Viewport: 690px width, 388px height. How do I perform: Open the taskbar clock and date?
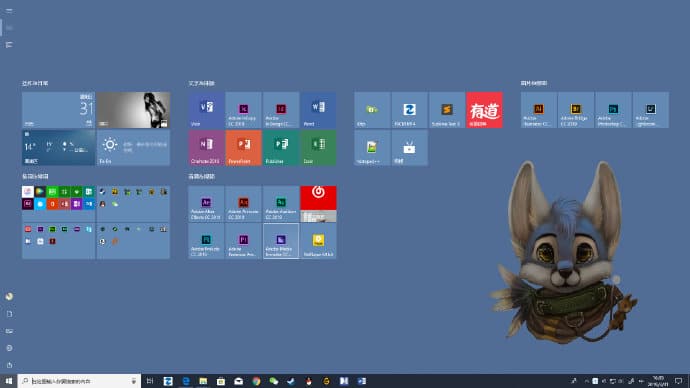(658, 381)
